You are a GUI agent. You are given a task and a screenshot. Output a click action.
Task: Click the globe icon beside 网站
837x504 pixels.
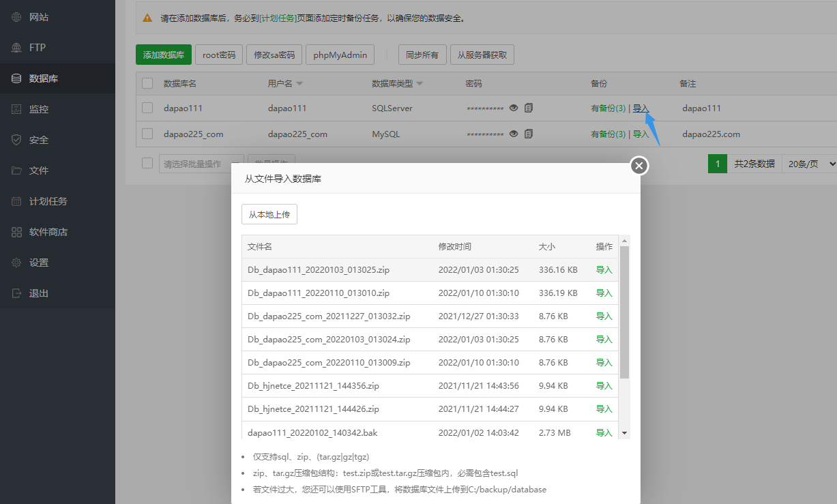coord(17,17)
